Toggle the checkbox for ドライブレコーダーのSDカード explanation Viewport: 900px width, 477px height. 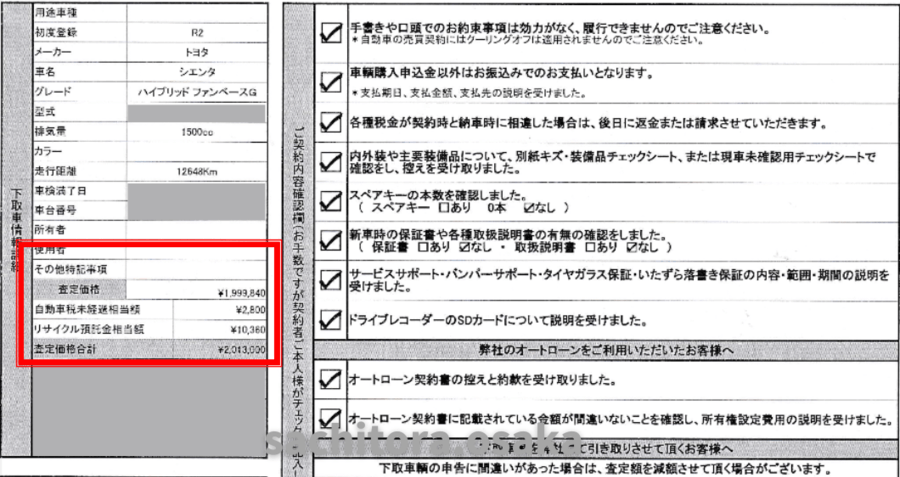click(x=328, y=319)
